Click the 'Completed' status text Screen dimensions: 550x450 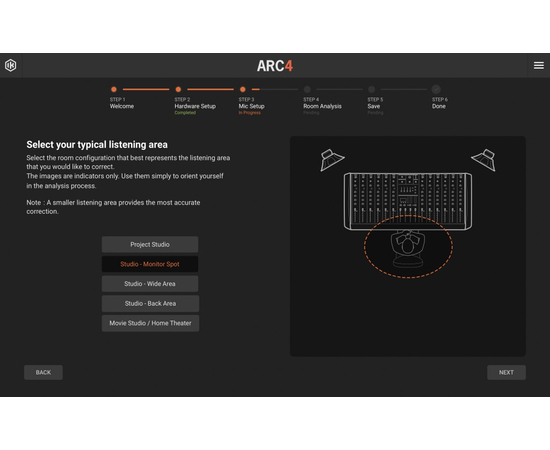(185, 113)
